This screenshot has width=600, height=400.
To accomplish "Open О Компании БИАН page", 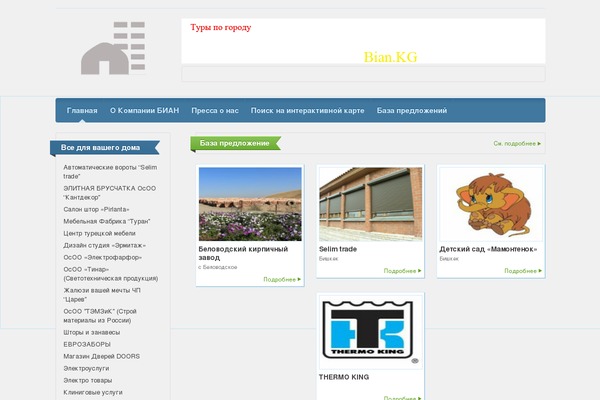I will pos(144,111).
